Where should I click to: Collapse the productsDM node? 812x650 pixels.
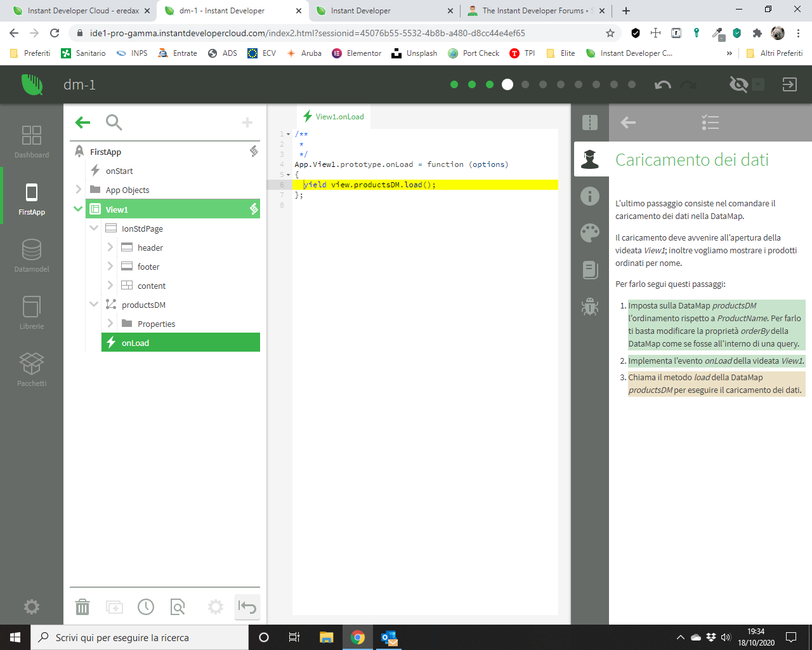click(x=94, y=304)
